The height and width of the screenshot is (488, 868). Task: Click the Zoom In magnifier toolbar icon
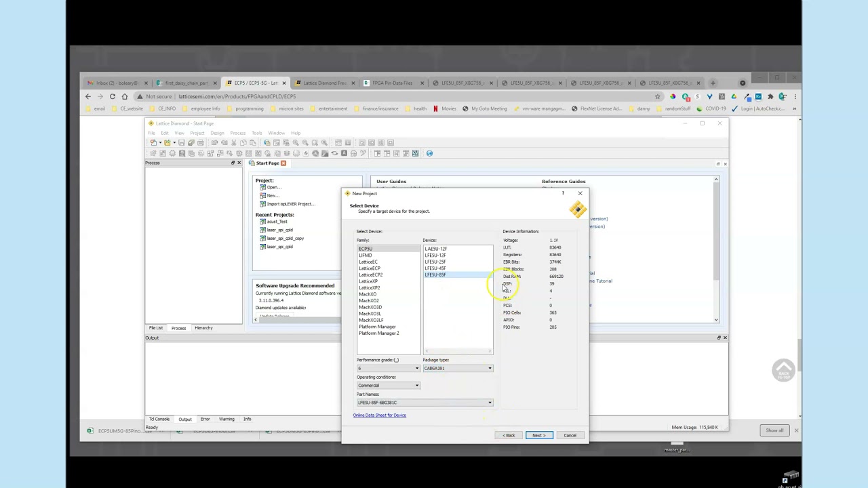click(x=296, y=142)
